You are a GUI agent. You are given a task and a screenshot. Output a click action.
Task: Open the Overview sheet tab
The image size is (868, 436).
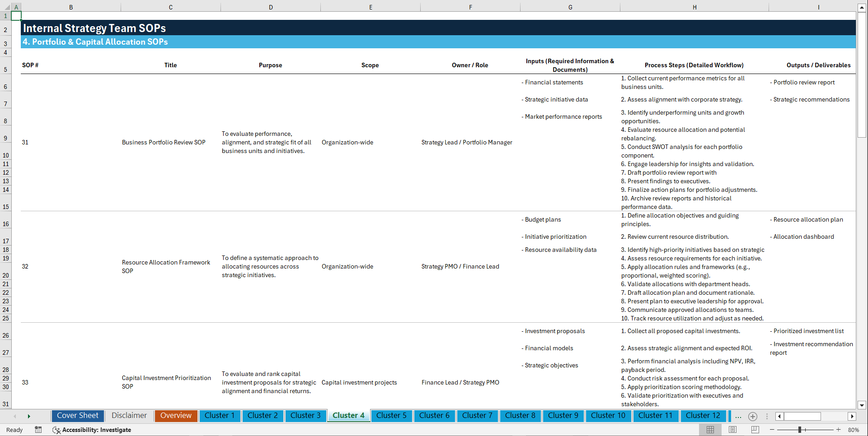pyautogui.click(x=176, y=416)
